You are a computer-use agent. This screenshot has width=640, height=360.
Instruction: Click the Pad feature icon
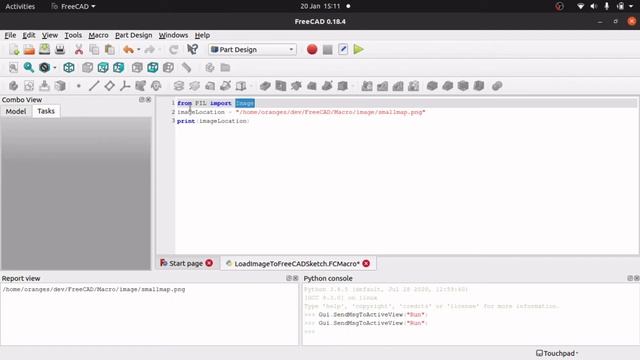pyautogui.click(x=178, y=86)
